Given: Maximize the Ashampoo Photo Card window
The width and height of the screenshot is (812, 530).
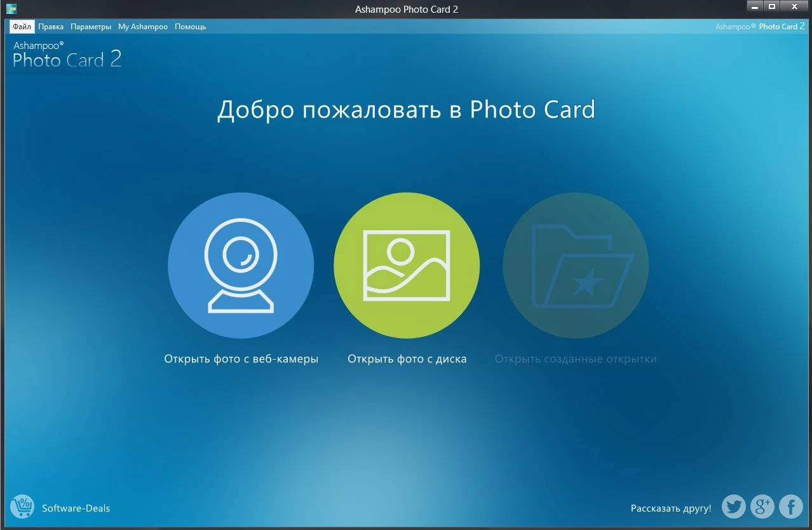Looking at the screenshot, I should pyautogui.click(x=772, y=6).
